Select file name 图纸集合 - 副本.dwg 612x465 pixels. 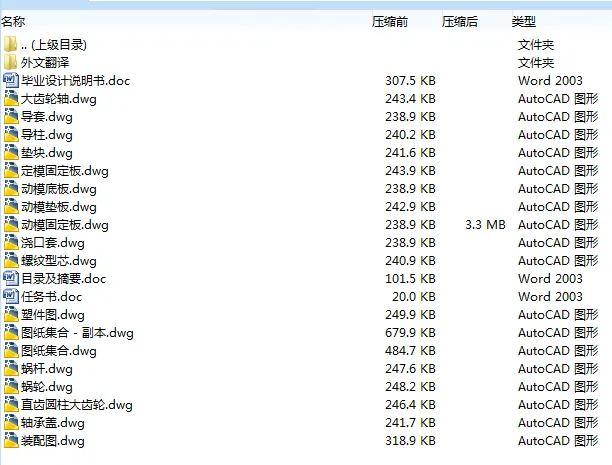tap(77, 332)
